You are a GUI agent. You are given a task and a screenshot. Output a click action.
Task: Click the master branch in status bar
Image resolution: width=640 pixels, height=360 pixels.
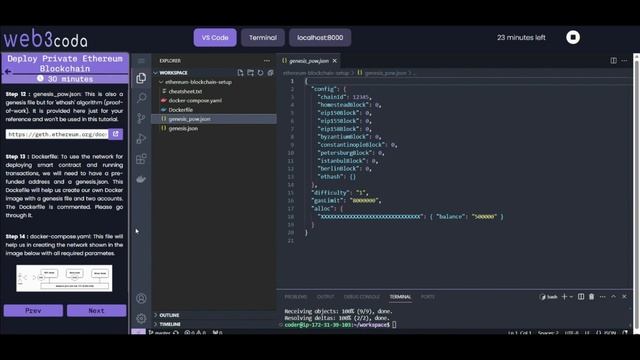[162, 333]
